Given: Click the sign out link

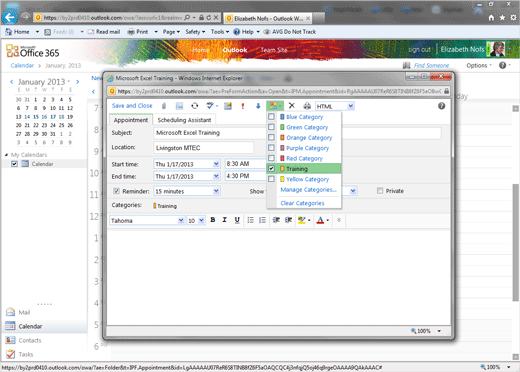Looking at the screenshot, I should click(419, 49).
